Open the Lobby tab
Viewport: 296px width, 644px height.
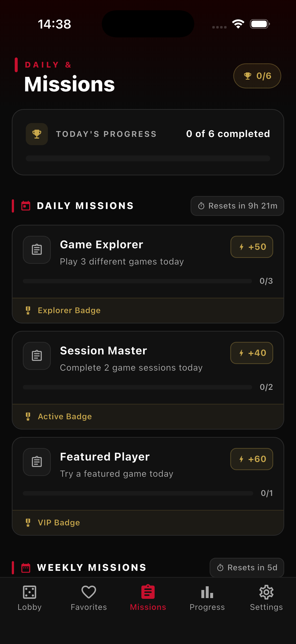pos(29,598)
